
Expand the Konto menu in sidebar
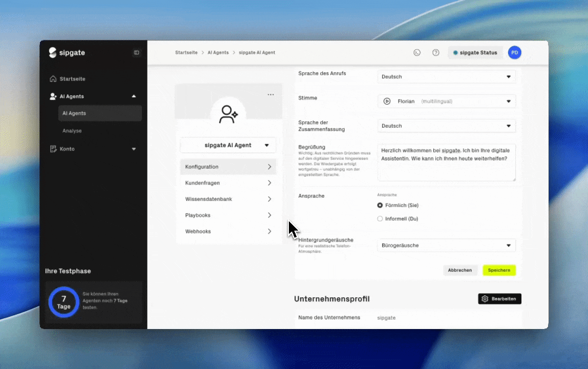(x=93, y=149)
